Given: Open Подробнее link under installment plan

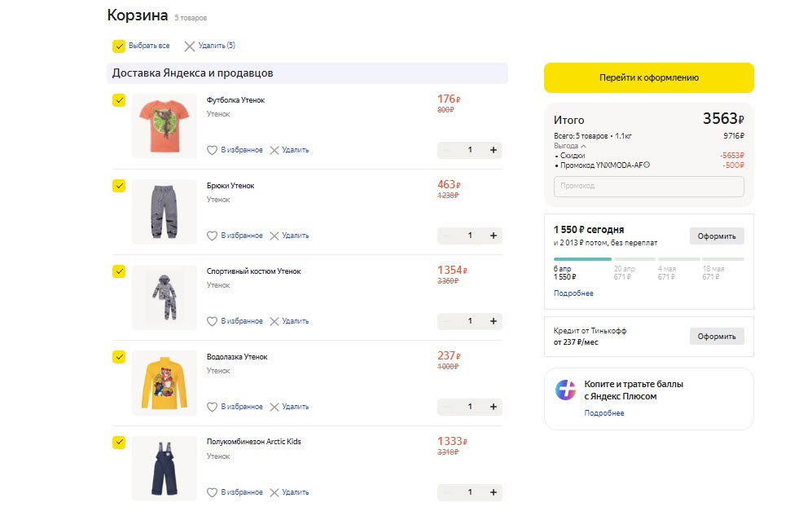Looking at the screenshot, I should [x=573, y=293].
